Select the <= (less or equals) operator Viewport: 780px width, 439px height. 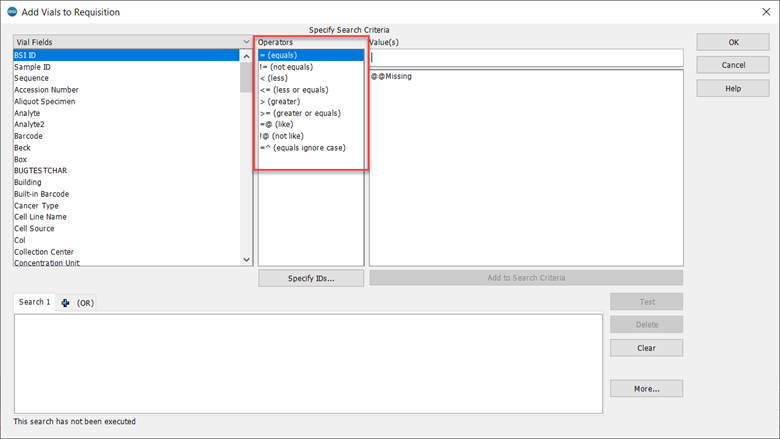(x=311, y=90)
